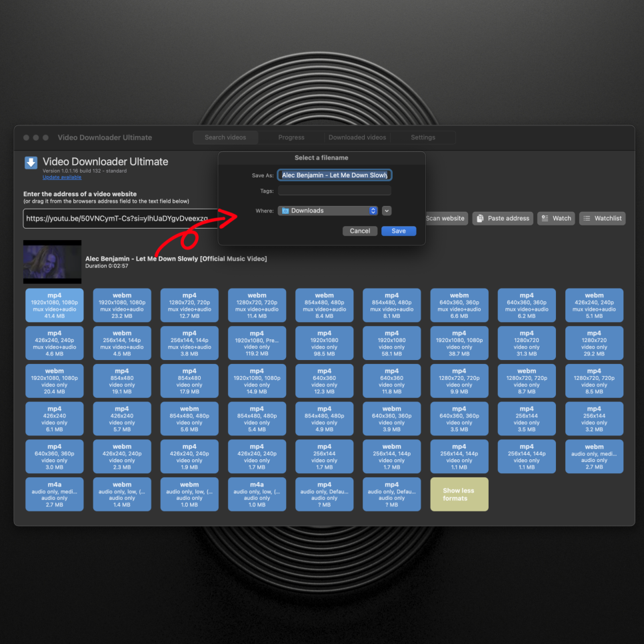Choose mp4 1280x720 video only 29.2 MB
Viewport: 644px width, 644px height.
tap(594, 343)
